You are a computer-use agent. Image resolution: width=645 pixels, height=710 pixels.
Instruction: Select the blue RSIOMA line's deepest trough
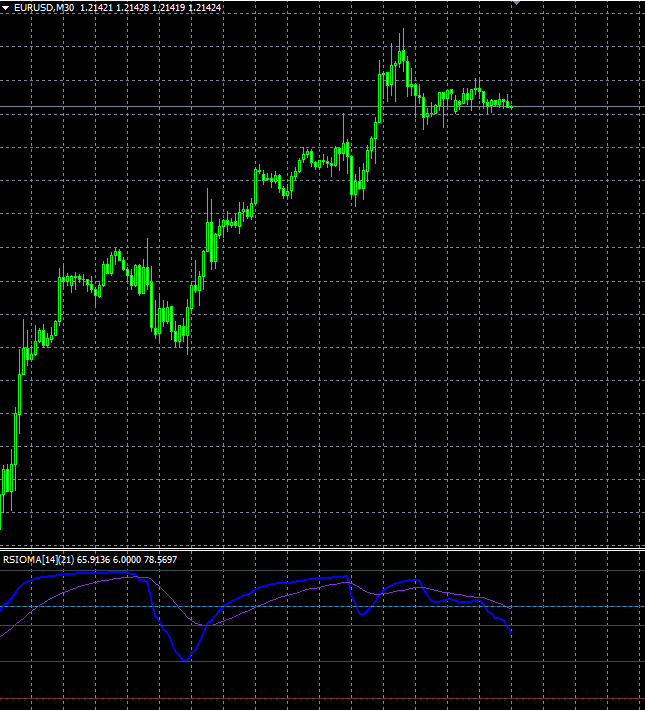click(184, 660)
